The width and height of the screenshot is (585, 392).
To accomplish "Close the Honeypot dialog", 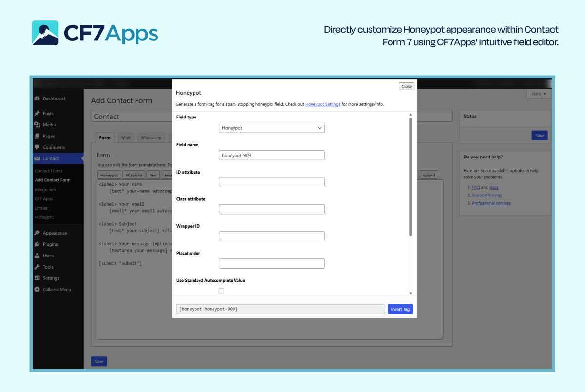I will pyautogui.click(x=407, y=86).
